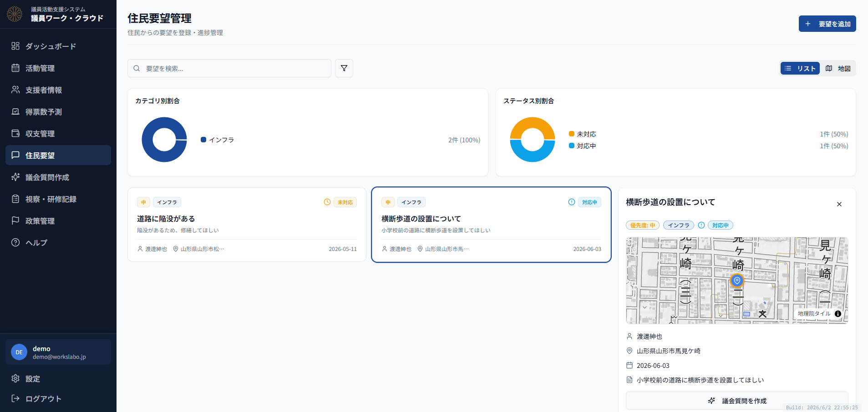Click the blue 対応中 legend swatch
868x412 pixels.
tap(572, 146)
